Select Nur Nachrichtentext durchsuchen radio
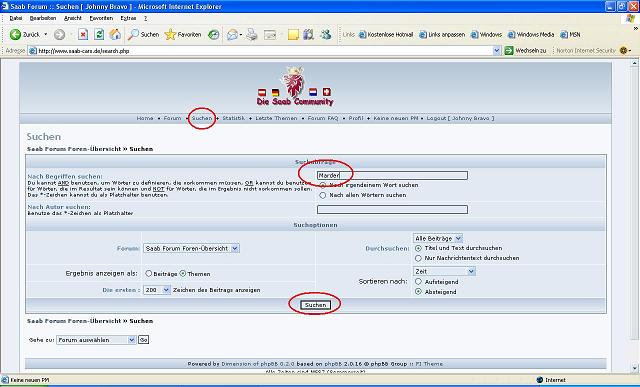This screenshot has height=387, width=640. point(418,258)
